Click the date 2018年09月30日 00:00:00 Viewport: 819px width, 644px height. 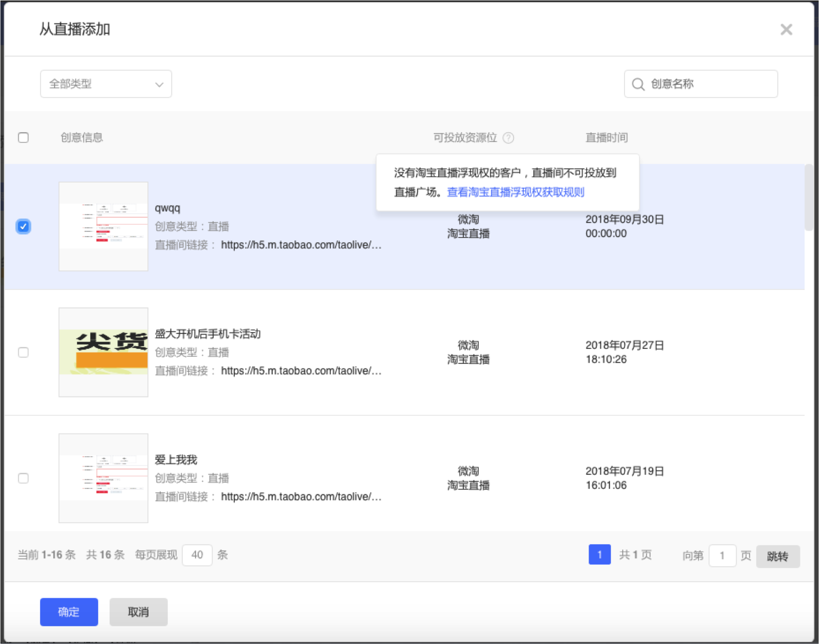pos(625,226)
